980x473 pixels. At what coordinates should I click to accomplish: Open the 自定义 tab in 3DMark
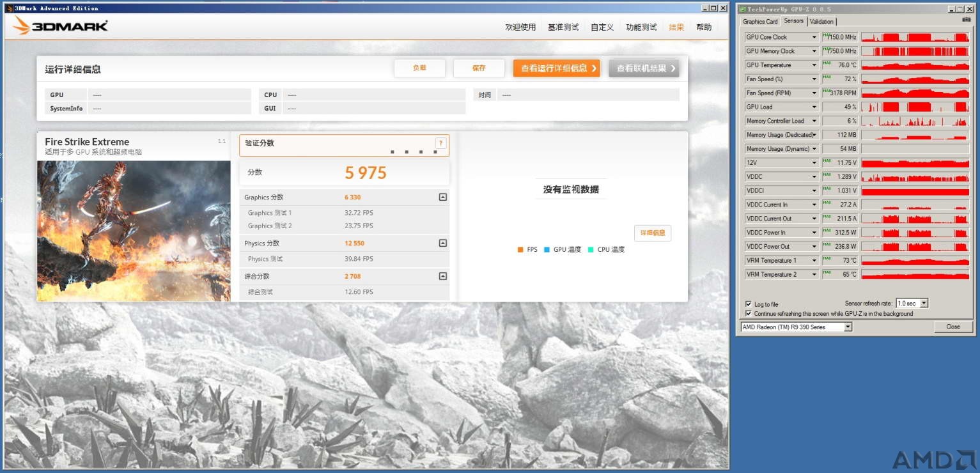(602, 27)
